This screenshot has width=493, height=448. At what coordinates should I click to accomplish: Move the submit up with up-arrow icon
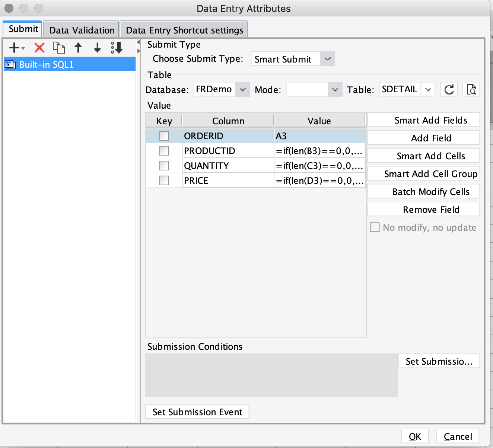click(78, 48)
